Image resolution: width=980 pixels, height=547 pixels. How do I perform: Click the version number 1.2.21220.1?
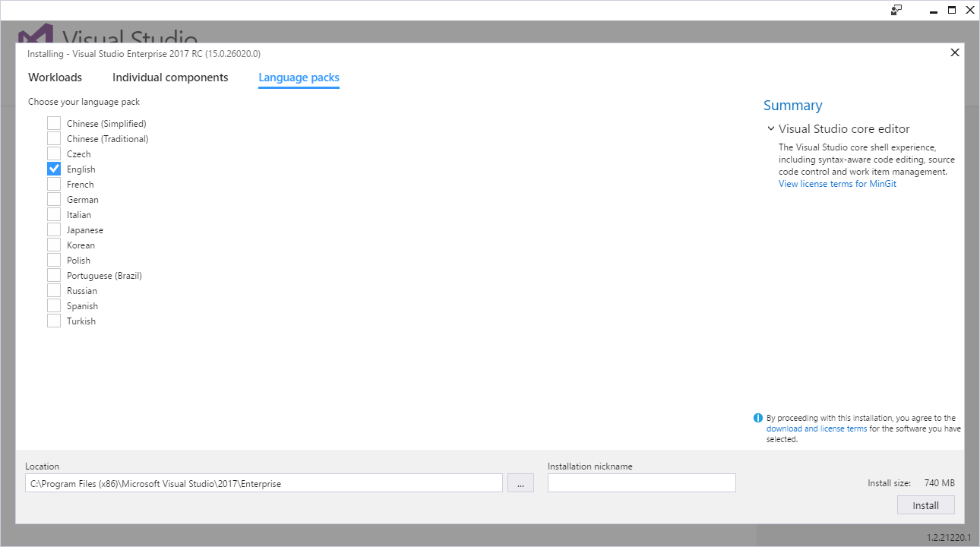[948, 537]
